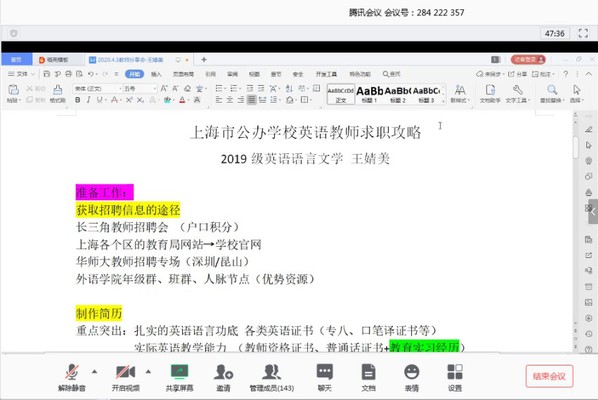This screenshot has height=400, width=598.
Task: Toggle screen sharing with 共享屏幕
Action: pyautogui.click(x=179, y=377)
